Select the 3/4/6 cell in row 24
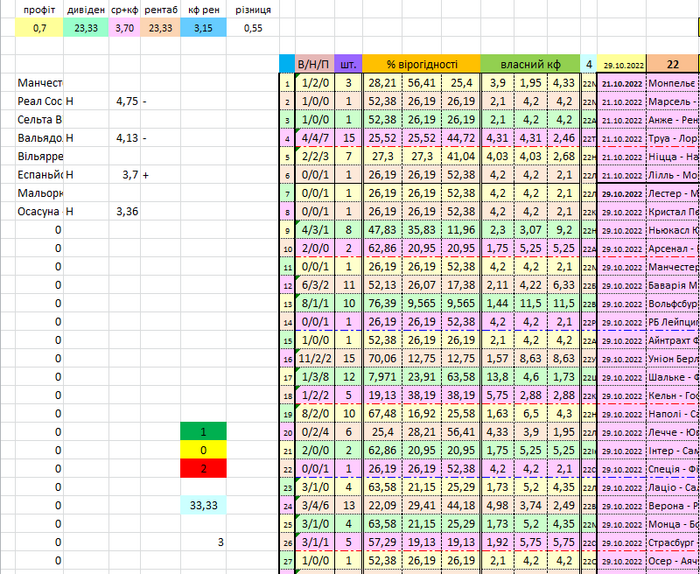This screenshot has height=574, width=700. coord(314,505)
